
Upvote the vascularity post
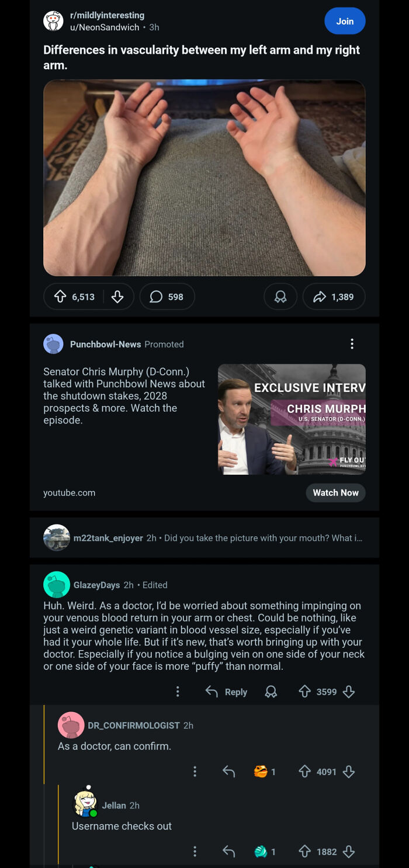coord(60,297)
